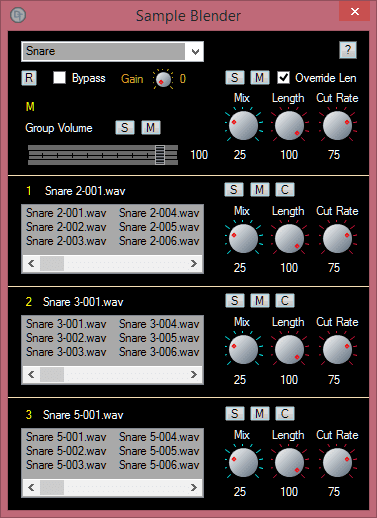Click scrollbar thumb in layer 1 list
The width and height of the screenshot is (377, 518).
(x=52, y=264)
